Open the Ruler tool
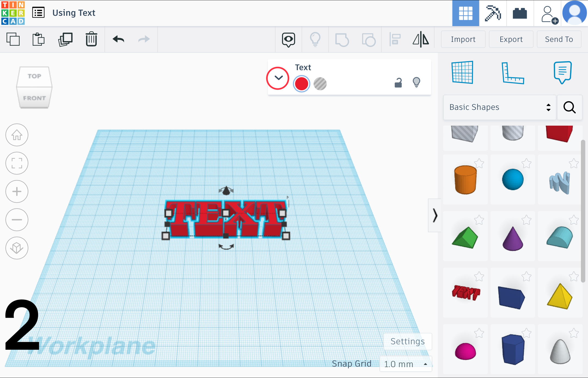The image size is (588, 378). (513, 73)
